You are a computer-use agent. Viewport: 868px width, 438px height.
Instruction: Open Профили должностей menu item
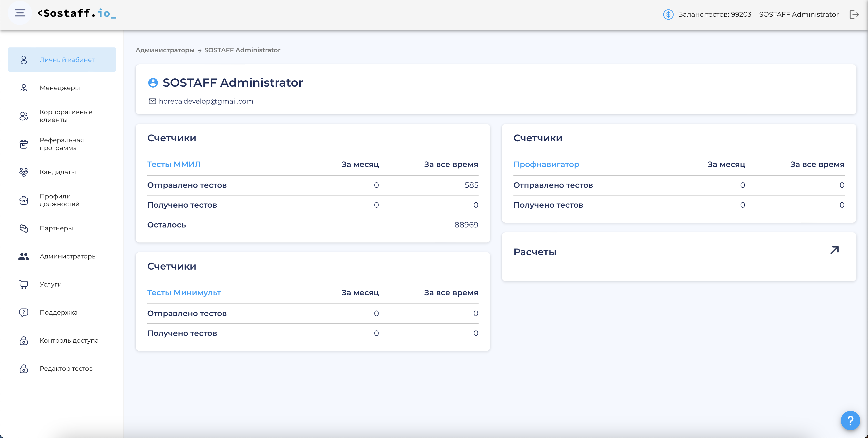tap(62, 200)
